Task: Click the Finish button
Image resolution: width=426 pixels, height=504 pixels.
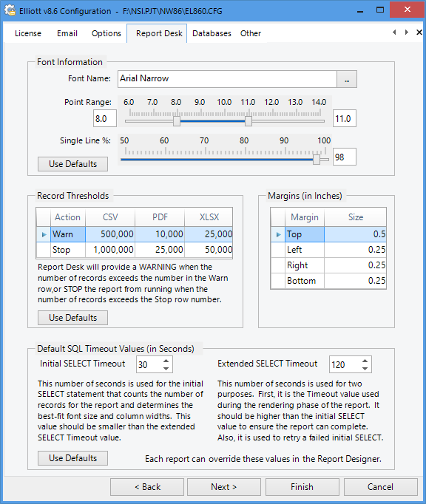Action: point(302,487)
